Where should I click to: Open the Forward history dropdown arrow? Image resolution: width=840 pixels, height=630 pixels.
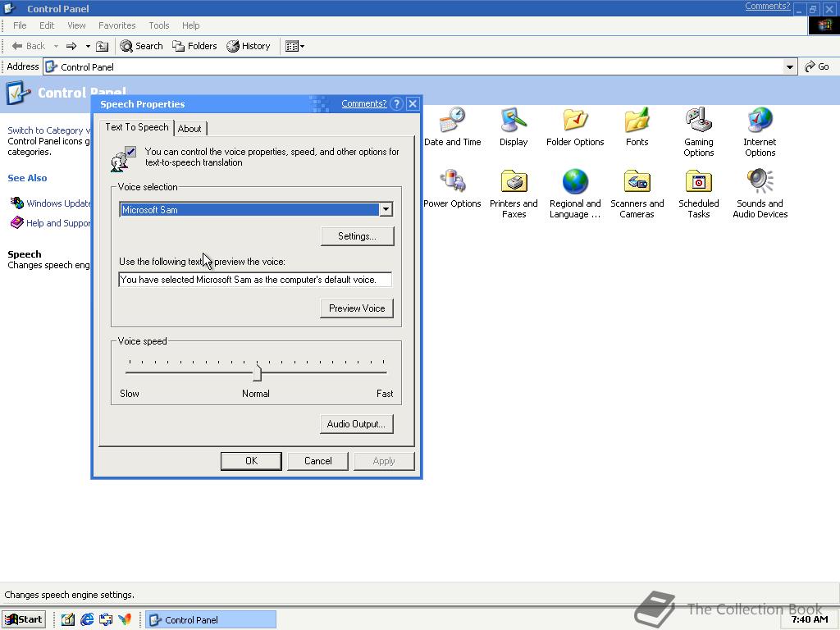click(x=88, y=46)
